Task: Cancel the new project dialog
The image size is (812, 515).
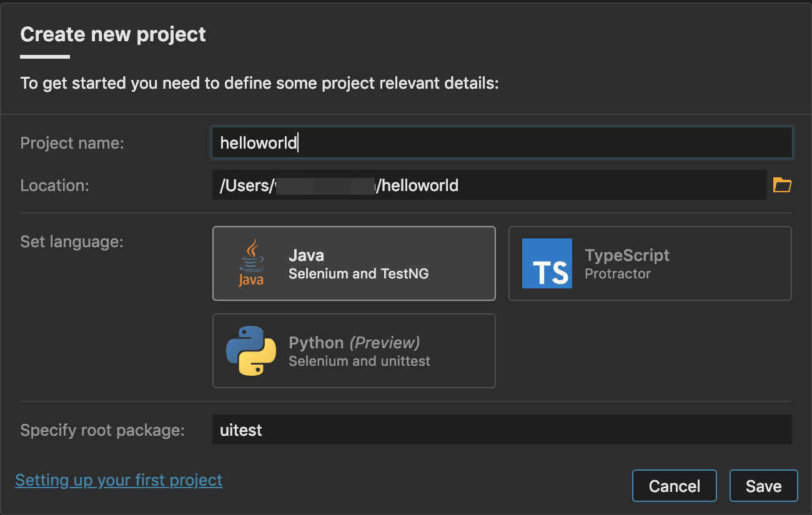Action: [x=675, y=486]
